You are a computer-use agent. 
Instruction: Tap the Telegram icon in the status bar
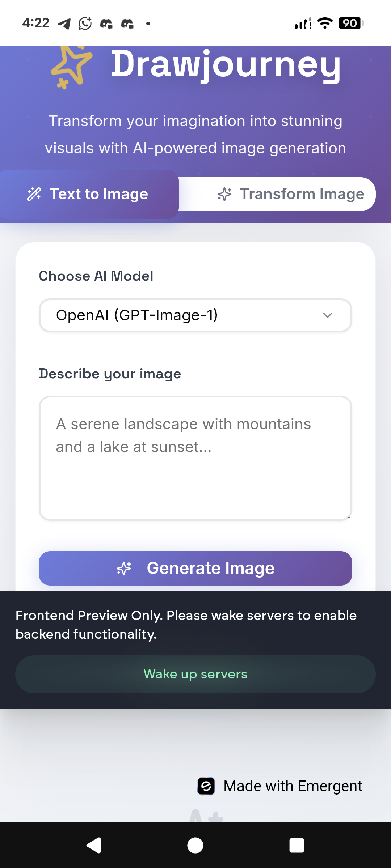tap(64, 23)
